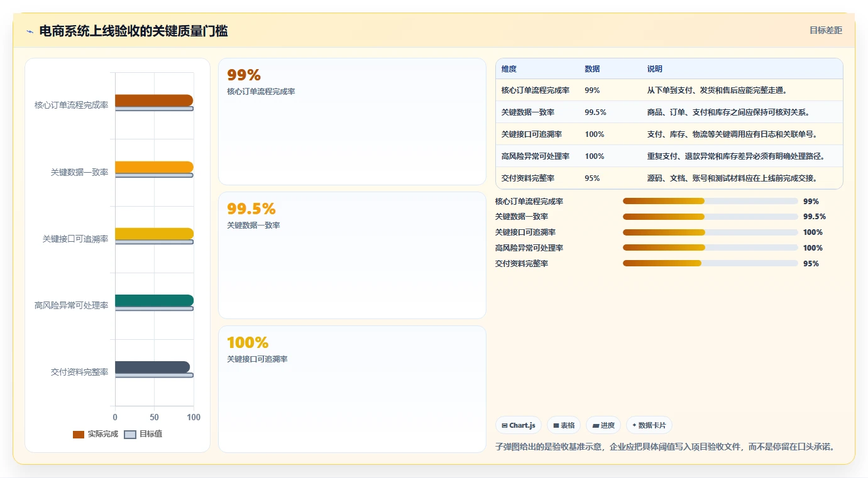The height and width of the screenshot is (478, 868).
Task: Click the 95% progress bar for 交付资料完整率
Action: pyautogui.click(x=710, y=263)
